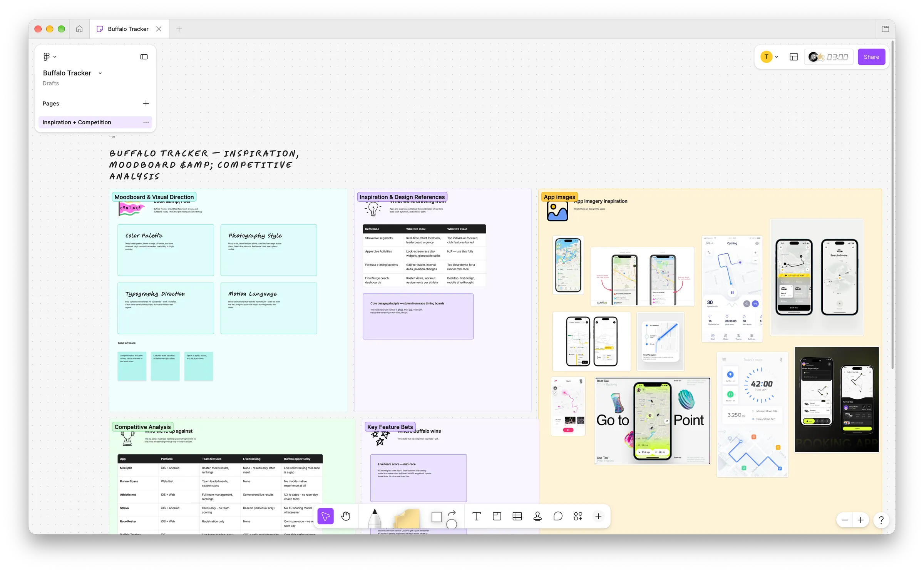Select the Section tool
Image resolution: width=924 pixels, height=572 pixels.
coord(497,516)
